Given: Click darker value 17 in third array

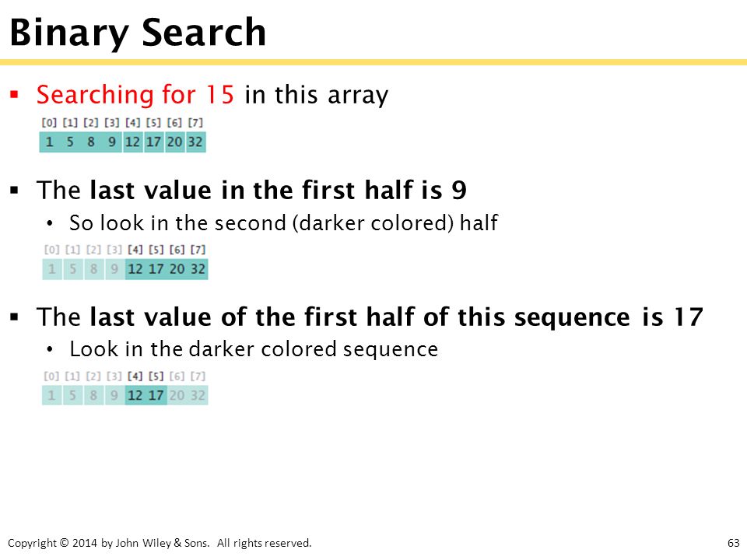Looking at the screenshot, I should coord(156,395).
